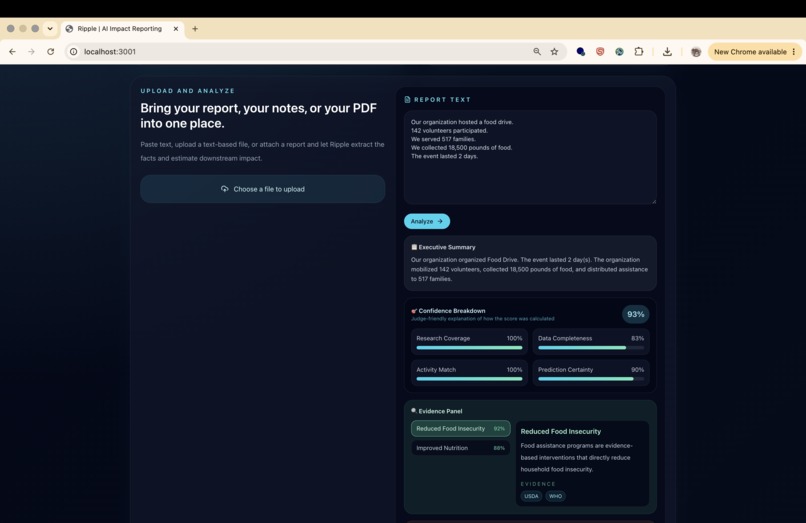This screenshot has height=523, width=806.
Task: Reload the page
Action: pyautogui.click(x=50, y=51)
